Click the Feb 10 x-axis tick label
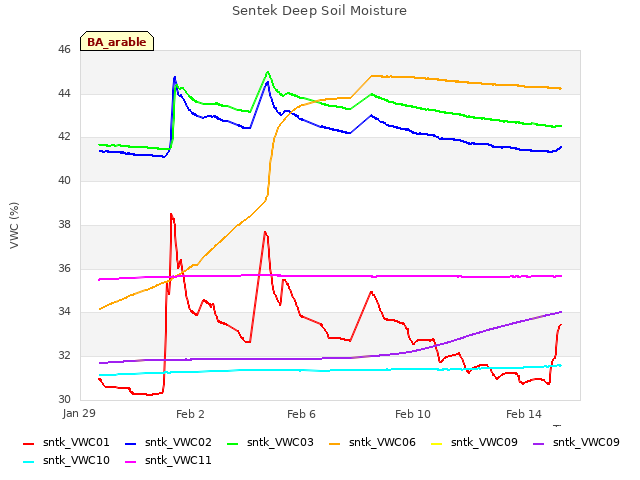Screen dimensions: 640x480 pyautogui.click(x=413, y=414)
